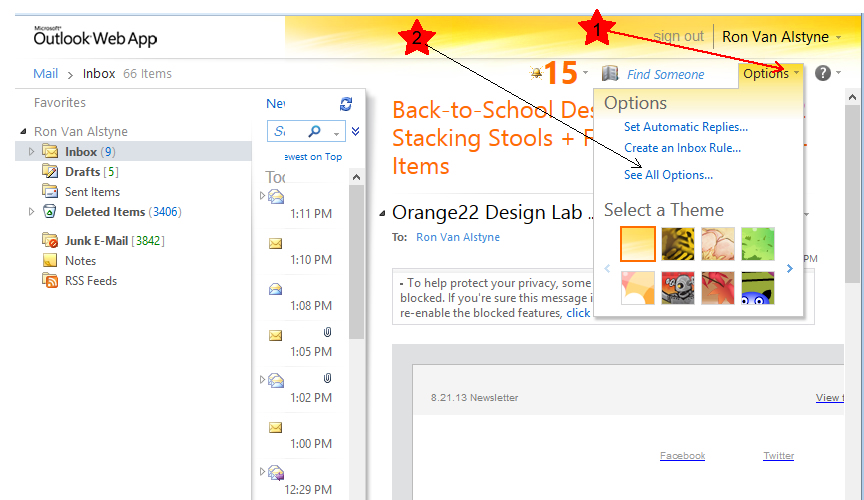This screenshot has width=864, height=500.
Task: Click the Deleted Items trash icon
Action: [50, 211]
